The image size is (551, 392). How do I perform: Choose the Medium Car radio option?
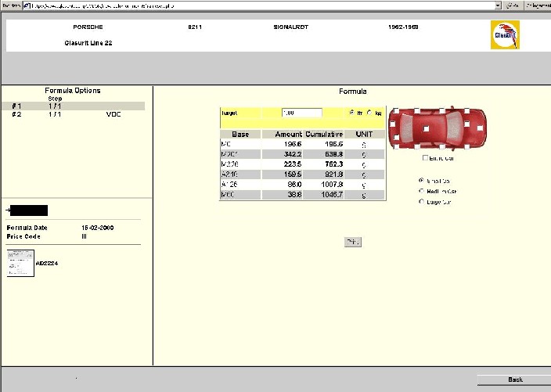(x=421, y=191)
